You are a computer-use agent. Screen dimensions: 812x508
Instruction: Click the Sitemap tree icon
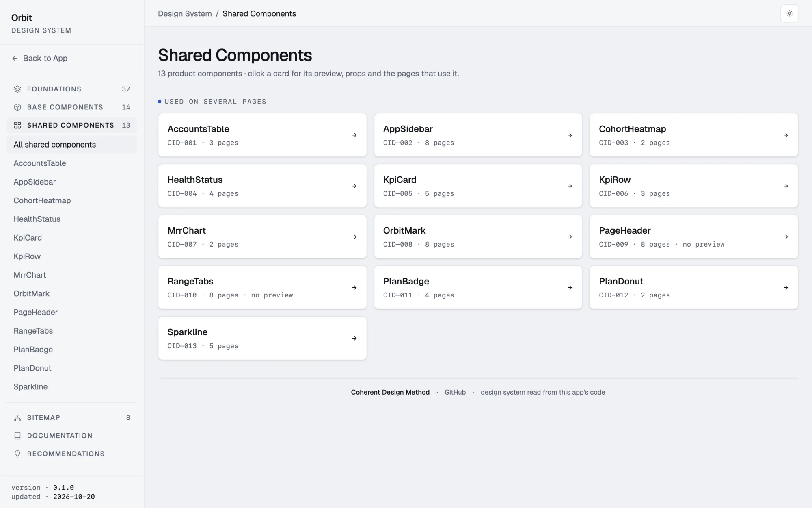17,418
